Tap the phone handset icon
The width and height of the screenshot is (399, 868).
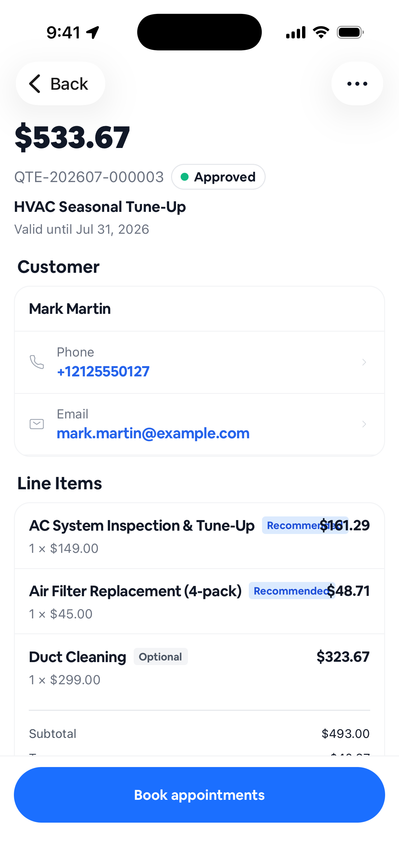point(37,362)
